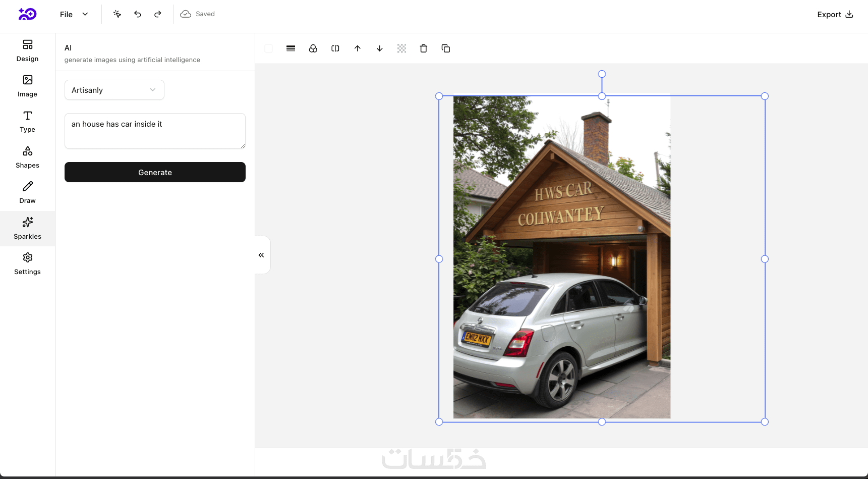868x479 pixels.
Task: Click the bottom-right selection handle
Action: click(765, 421)
